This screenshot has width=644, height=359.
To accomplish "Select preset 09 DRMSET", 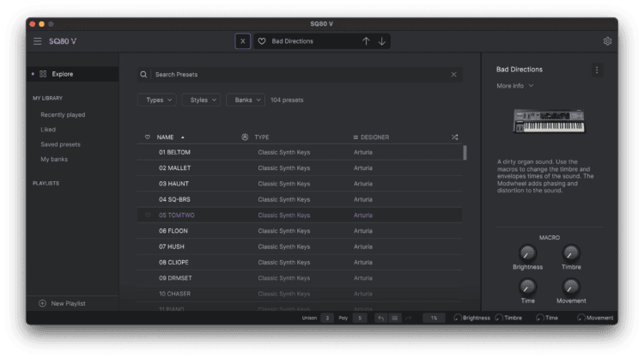I will pyautogui.click(x=300, y=278).
